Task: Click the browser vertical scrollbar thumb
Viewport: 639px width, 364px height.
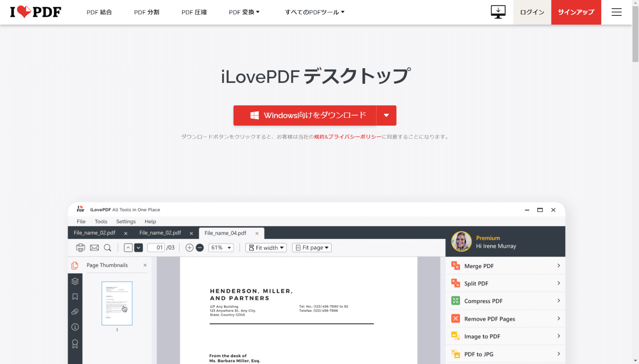Action: click(x=635, y=35)
